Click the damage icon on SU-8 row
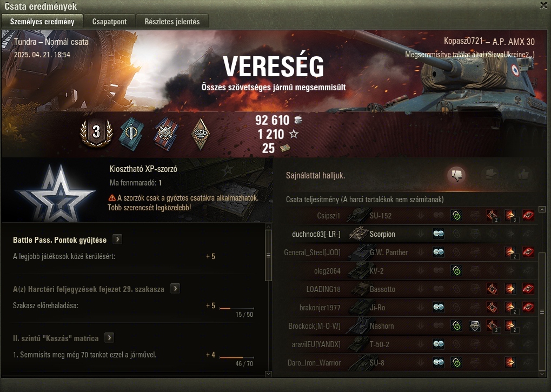 click(510, 362)
